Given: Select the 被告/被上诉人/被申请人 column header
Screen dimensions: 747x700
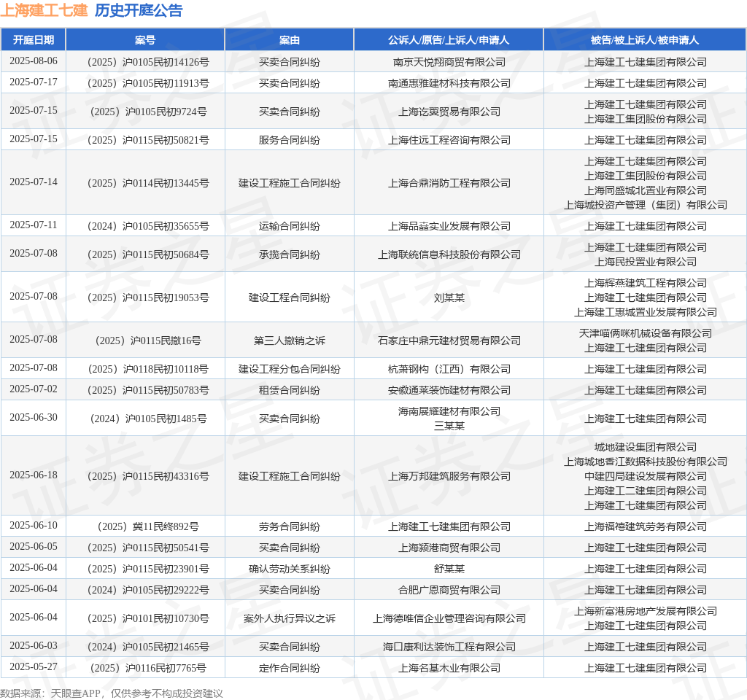Looking at the screenshot, I should [x=645, y=40].
